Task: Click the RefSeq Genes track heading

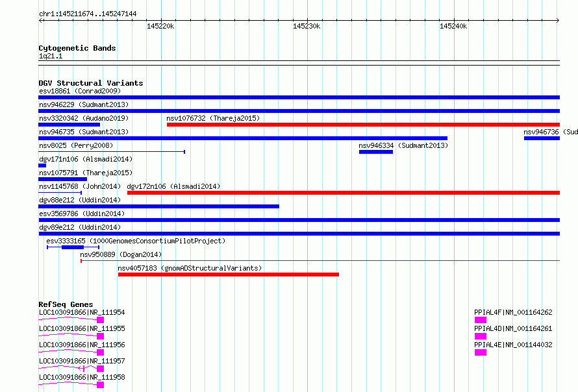Action: [x=66, y=304]
